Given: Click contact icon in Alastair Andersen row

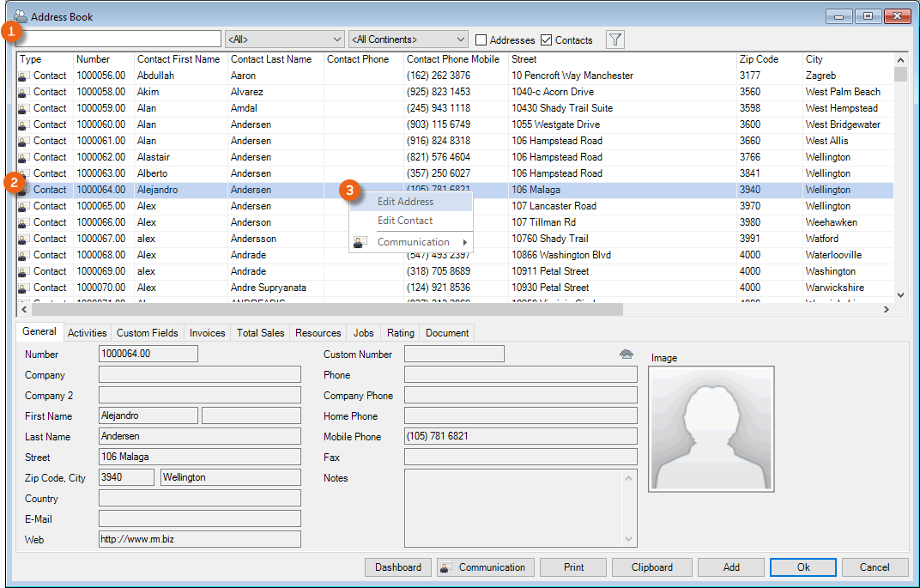Looking at the screenshot, I should click(24, 157).
